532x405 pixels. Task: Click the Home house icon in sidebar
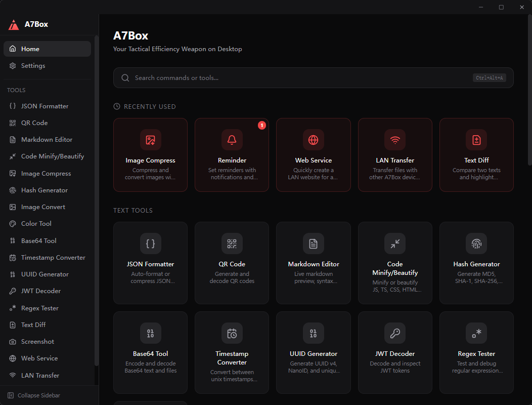coord(13,49)
